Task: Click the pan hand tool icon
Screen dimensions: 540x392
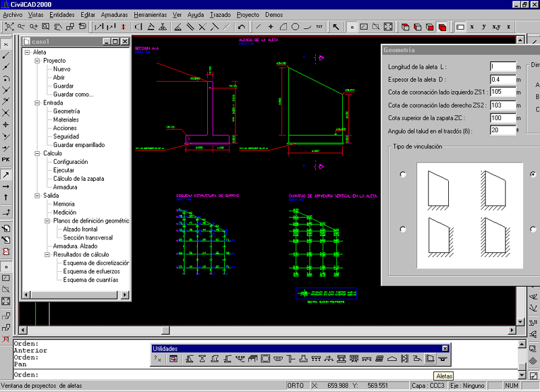Action: tap(57, 27)
